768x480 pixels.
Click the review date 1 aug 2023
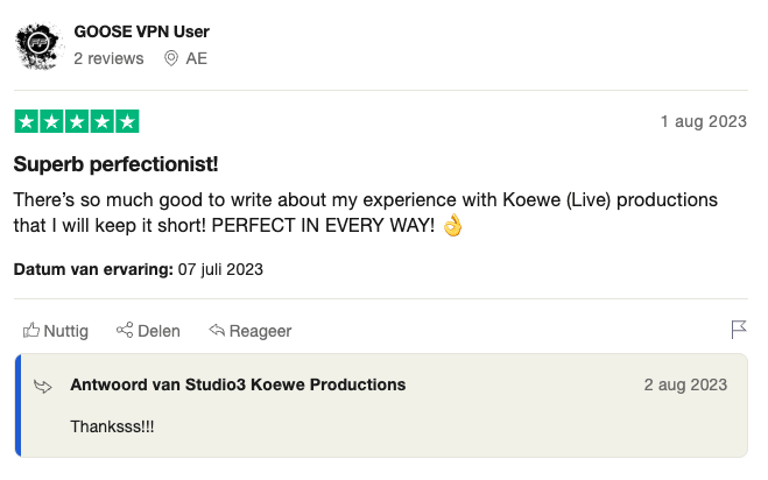click(x=703, y=122)
